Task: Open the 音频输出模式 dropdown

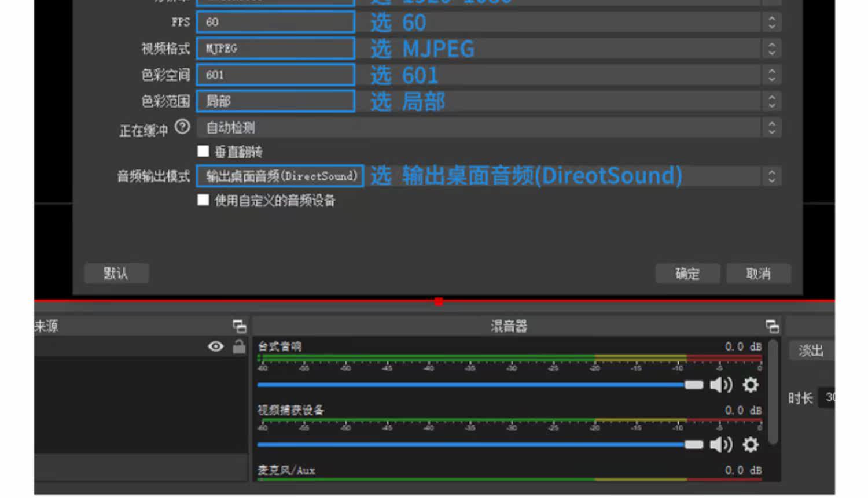Action: pos(489,176)
